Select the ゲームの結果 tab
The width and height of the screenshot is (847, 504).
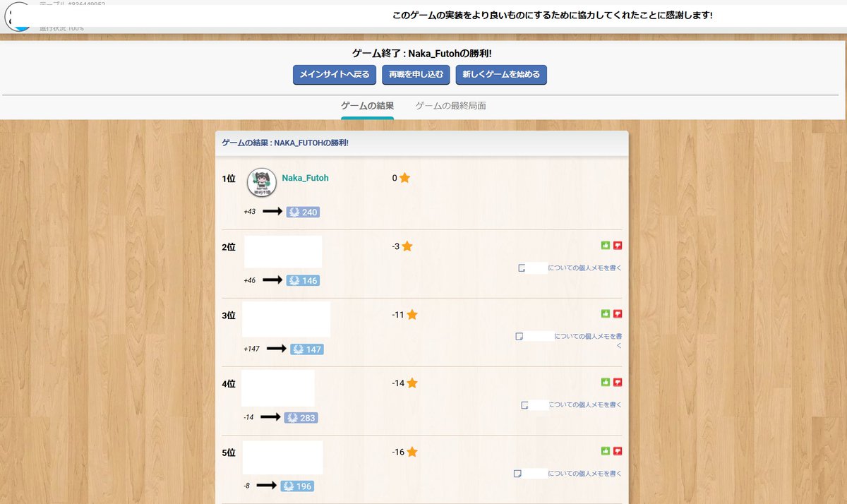(367, 104)
